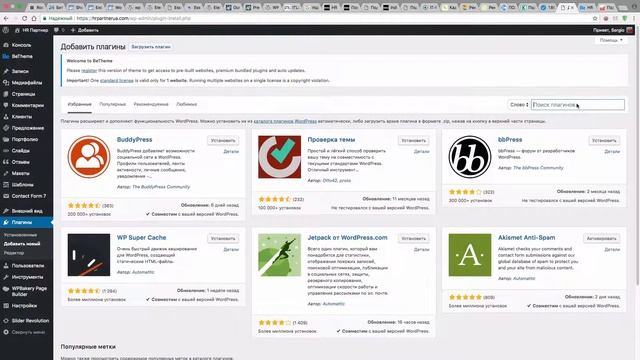The height and width of the screenshot is (360, 640).
Task: Open admin bar comments bubble
Action: [x=59, y=30]
